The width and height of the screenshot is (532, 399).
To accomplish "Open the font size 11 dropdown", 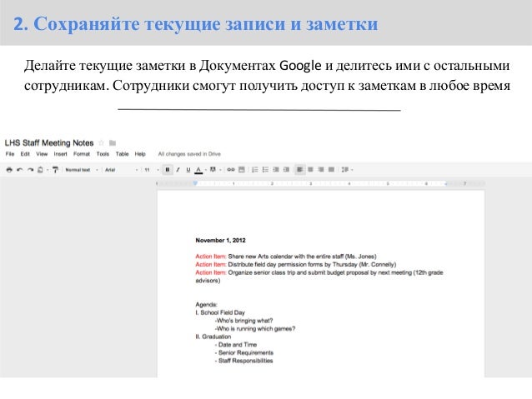I will [151, 170].
